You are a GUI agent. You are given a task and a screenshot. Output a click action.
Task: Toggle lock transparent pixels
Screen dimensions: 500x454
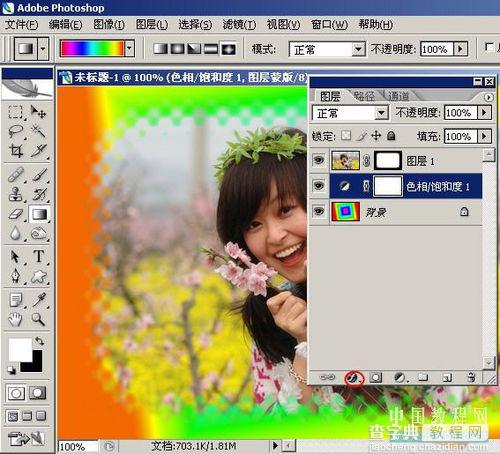tap(346, 135)
